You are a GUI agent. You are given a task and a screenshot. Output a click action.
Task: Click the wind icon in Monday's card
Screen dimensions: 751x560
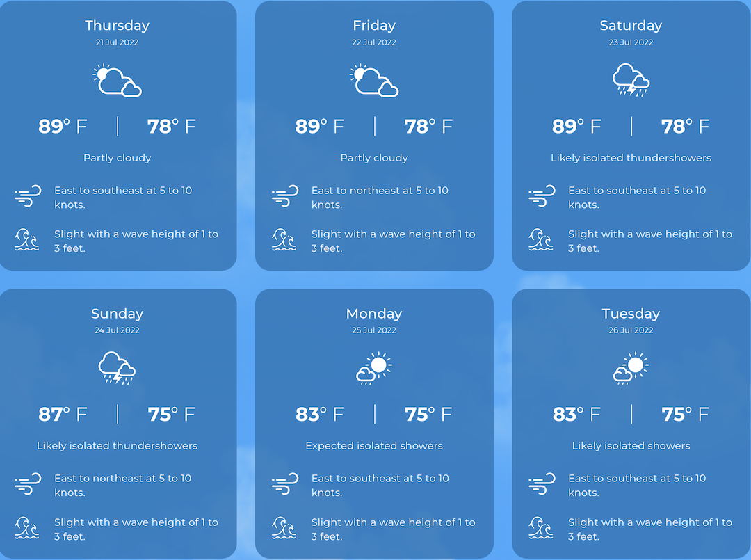[284, 485]
